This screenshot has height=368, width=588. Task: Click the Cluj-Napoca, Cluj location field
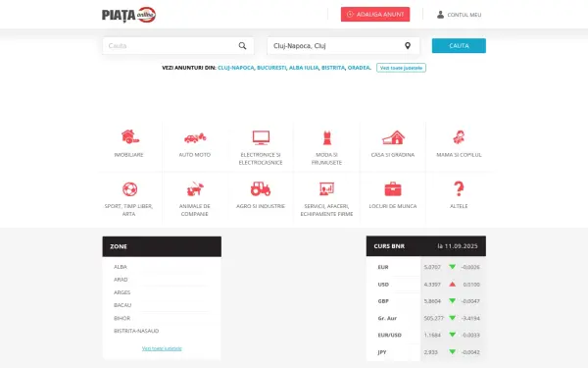tap(343, 46)
